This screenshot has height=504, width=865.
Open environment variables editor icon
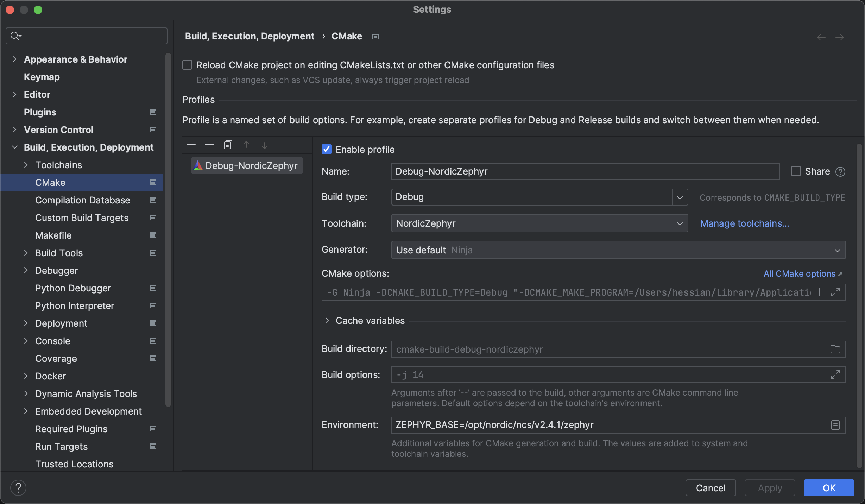pyautogui.click(x=835, y=425)
